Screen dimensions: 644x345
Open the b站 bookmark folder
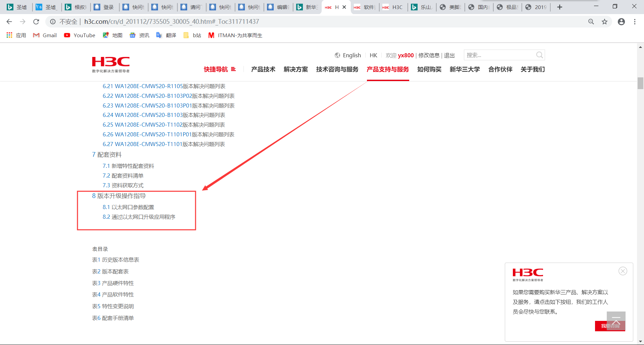pos(193,35)
